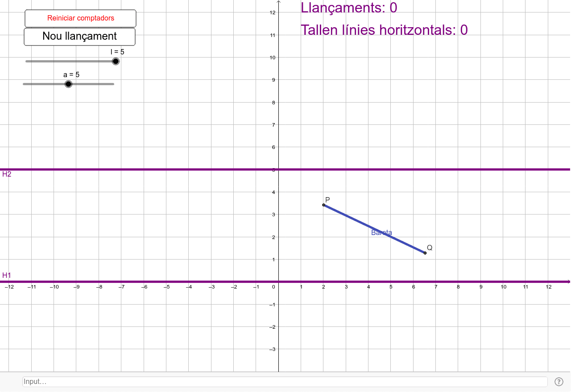The height and width of the screenshot is (392, 571).
Task: Click the H1 line label
Action: pos(7,276)
